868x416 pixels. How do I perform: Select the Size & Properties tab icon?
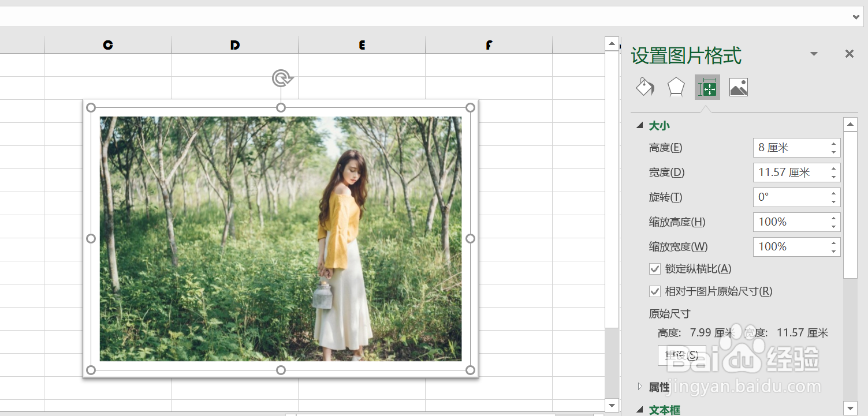707,88
